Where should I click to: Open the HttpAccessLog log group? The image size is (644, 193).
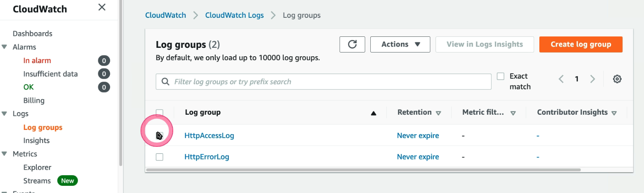[x=209, y=136]
